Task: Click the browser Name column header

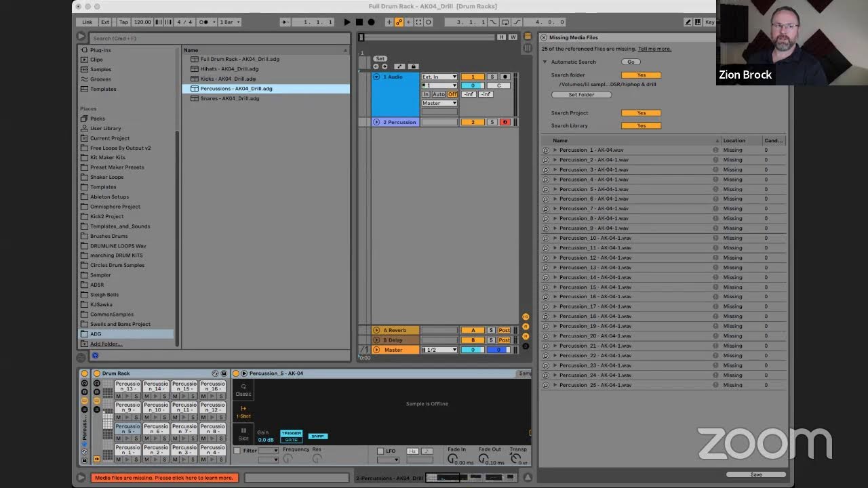Action: (x=264, y=50)
